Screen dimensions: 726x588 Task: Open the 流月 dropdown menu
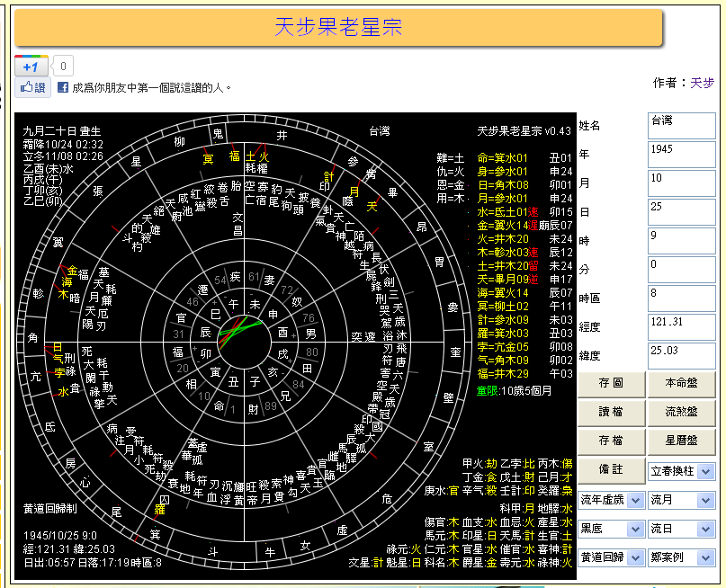point(681,499)
